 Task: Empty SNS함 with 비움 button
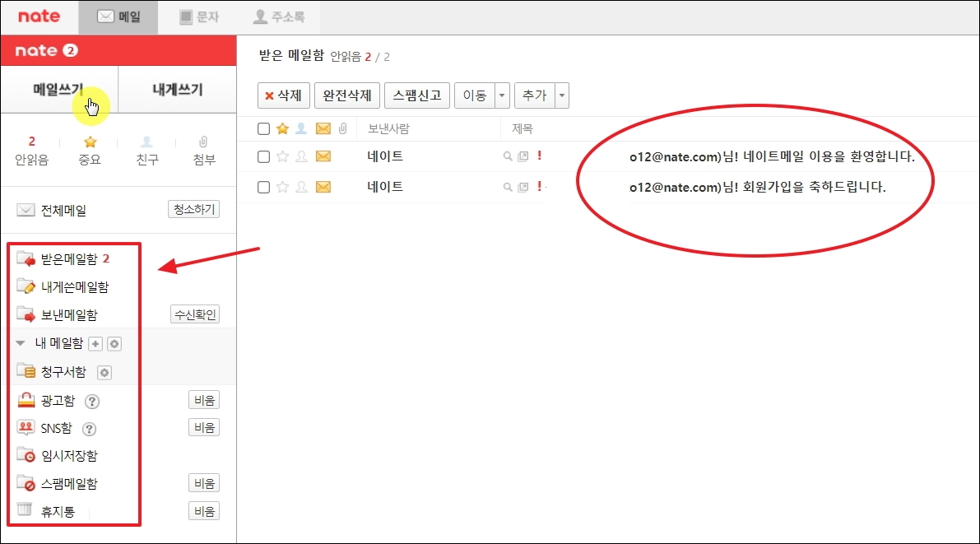(x=204, y=428)
